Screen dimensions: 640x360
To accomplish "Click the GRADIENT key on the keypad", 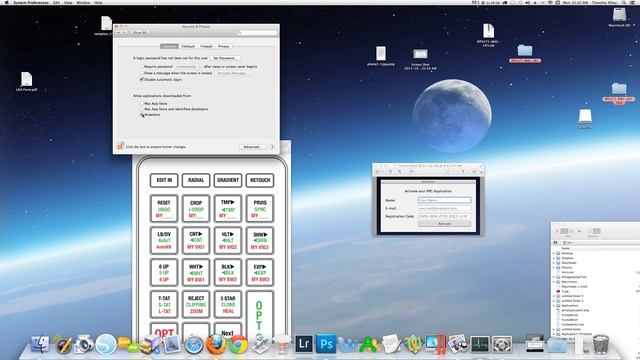I will (228, 180).
